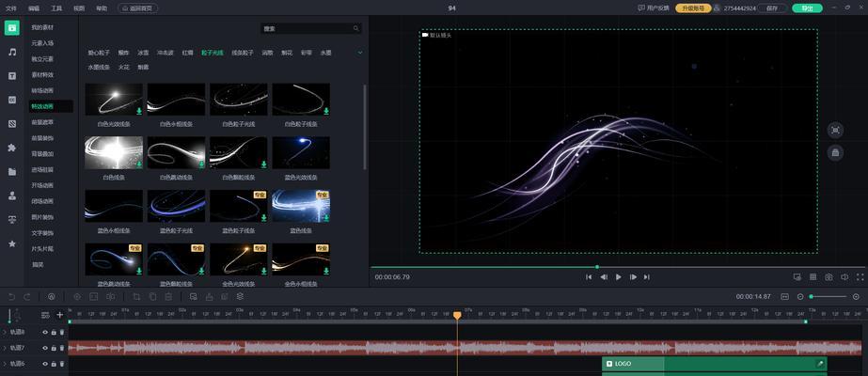Expand track 轨道8 with its chevron
The image size is (868, 376).
pyautogui.click(x=5, y=333)
